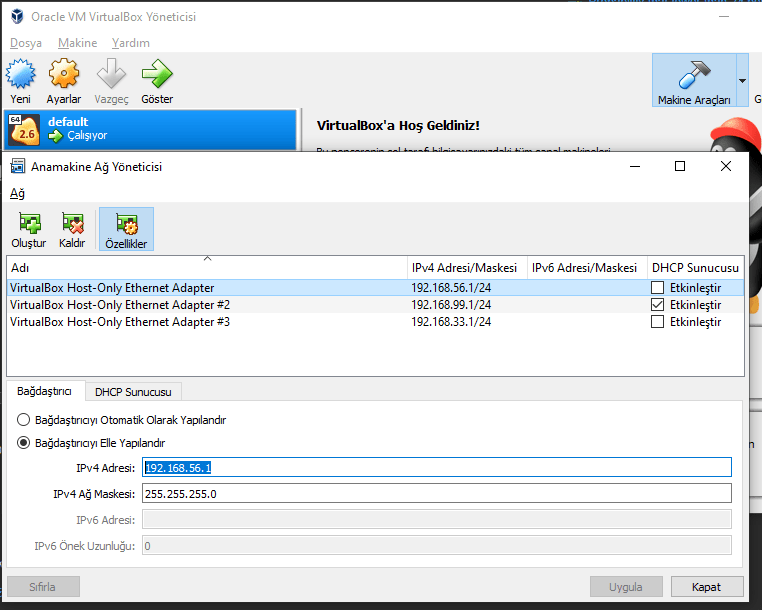Uncheck DHCP Etkinleştir for Adapter #2
The height and width of the screenshot is (610, 762).
pyautogui.click(x=657, y=305)
